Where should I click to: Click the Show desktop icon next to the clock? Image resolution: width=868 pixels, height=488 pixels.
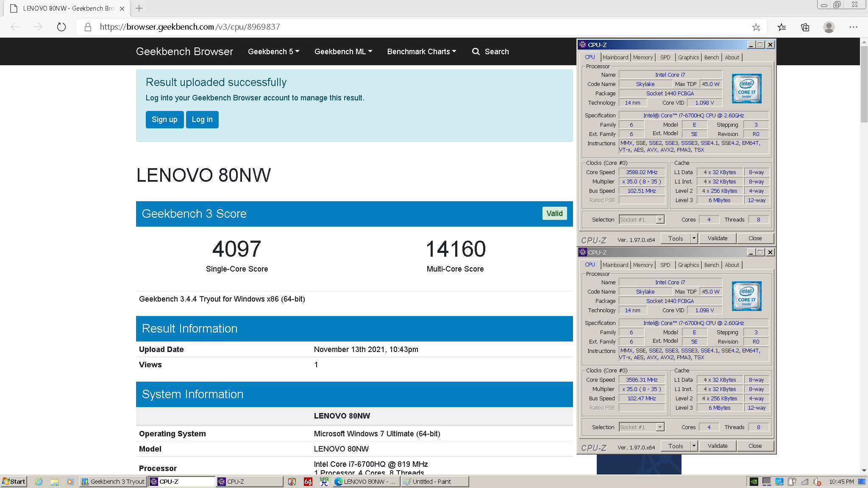pyautogui.click(x=862, y=482)
